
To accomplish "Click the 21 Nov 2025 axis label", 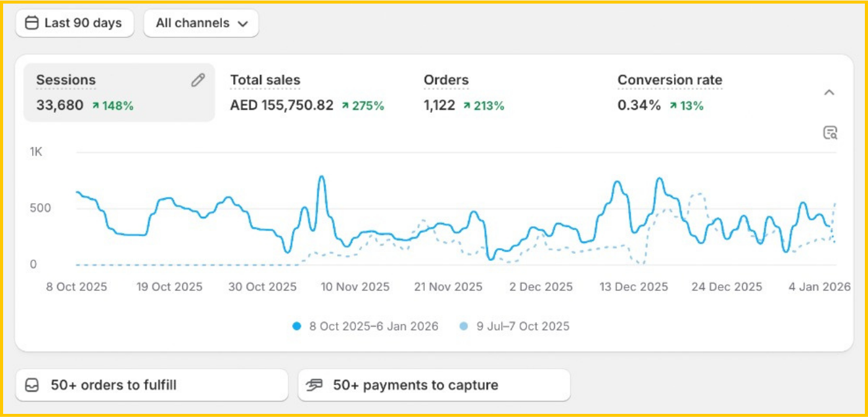I will click(448, 287).
